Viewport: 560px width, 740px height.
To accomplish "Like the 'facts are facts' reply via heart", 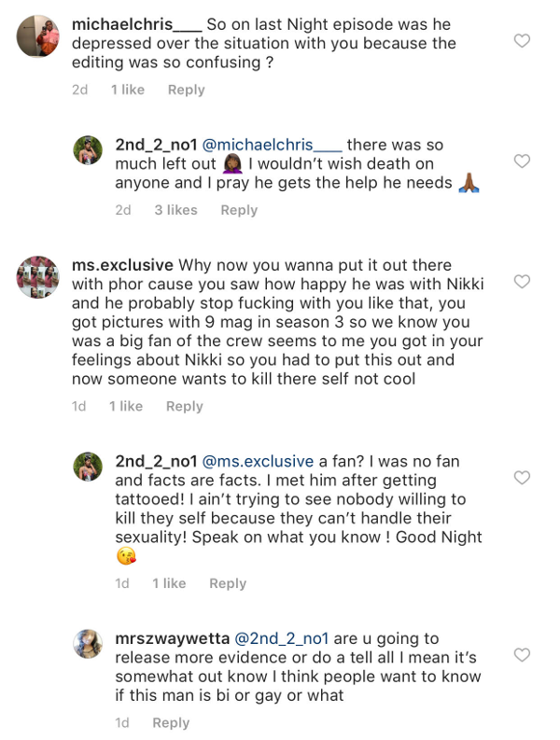I will 523,477.
